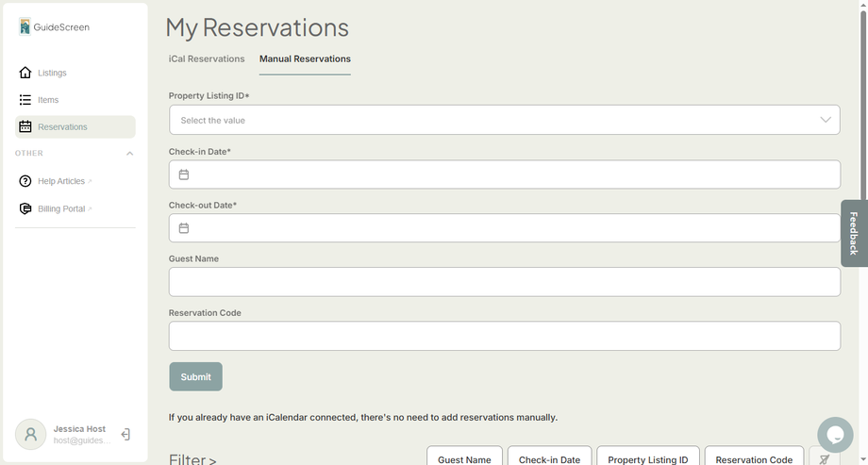Switch to iCal Reservations tab
The image size is (868, 465).
pyautogui.click(x=207, y=58)
